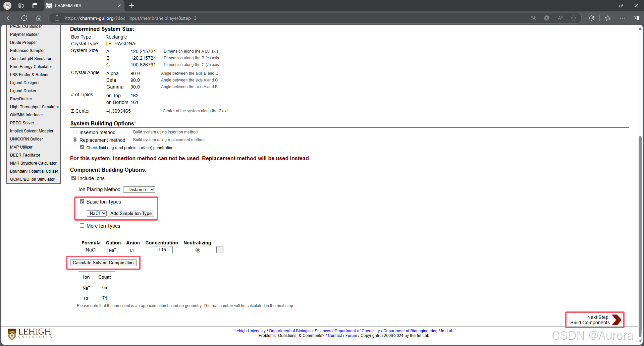Open High-Throughput Simulator in sidebar

[x=35, y=107]
